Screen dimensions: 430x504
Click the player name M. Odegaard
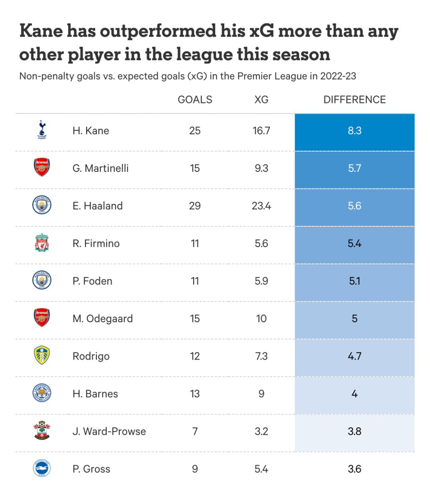point(103,319)
